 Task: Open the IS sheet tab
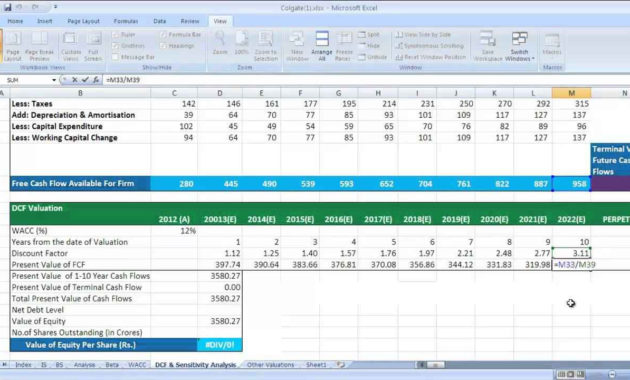coord(44,365)
